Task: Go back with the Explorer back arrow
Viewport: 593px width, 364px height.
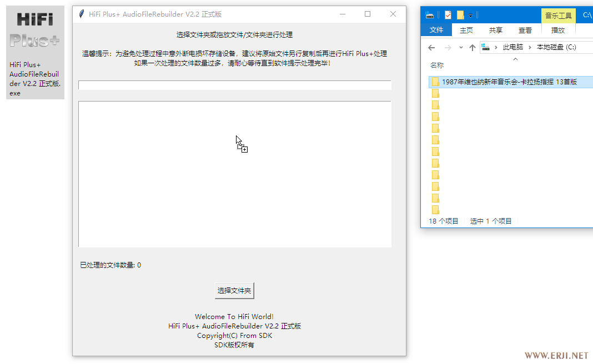Action: 431,48
